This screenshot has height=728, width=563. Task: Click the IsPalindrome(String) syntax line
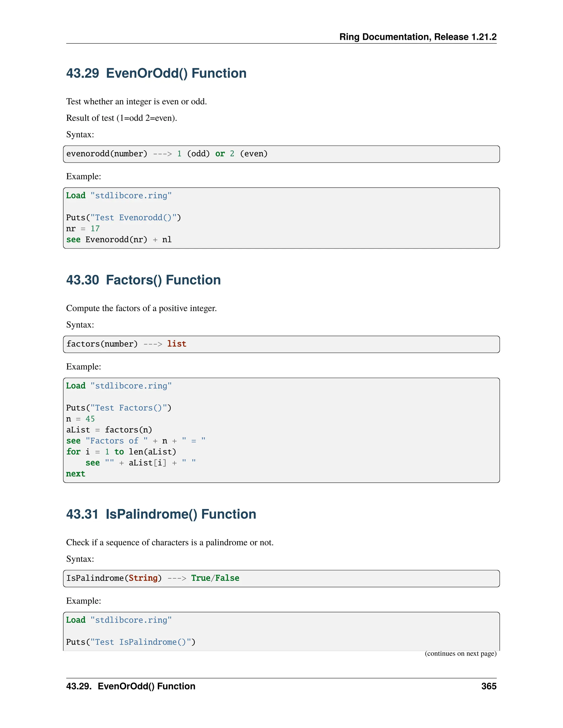click(152, 578)
